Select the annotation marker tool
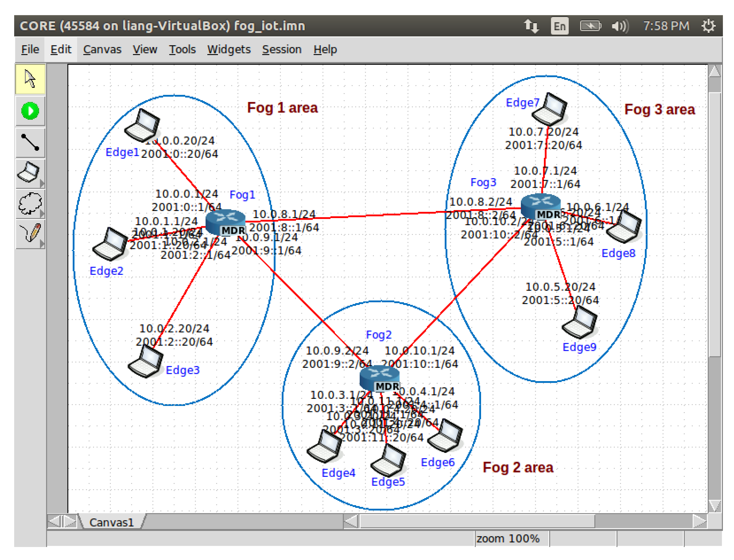Image resolution: width=734 pixels, height=560 pixels. pyautogui.click(x=30, y=233)
